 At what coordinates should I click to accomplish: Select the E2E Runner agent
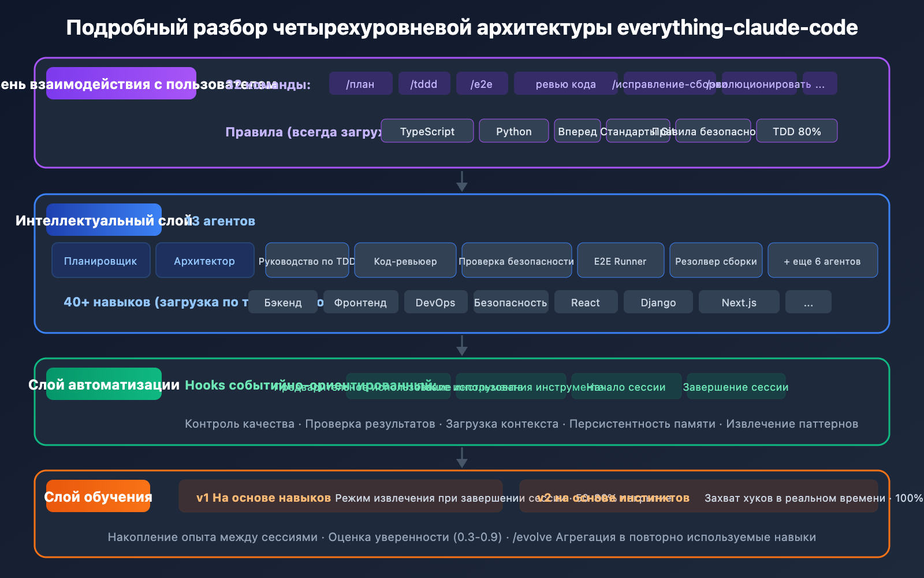[620, 260]
